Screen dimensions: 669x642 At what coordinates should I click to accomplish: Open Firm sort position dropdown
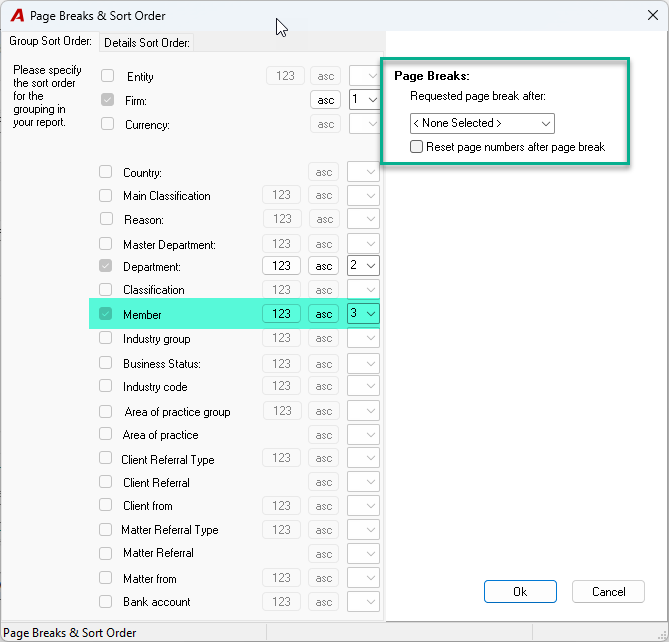point(364,100)
